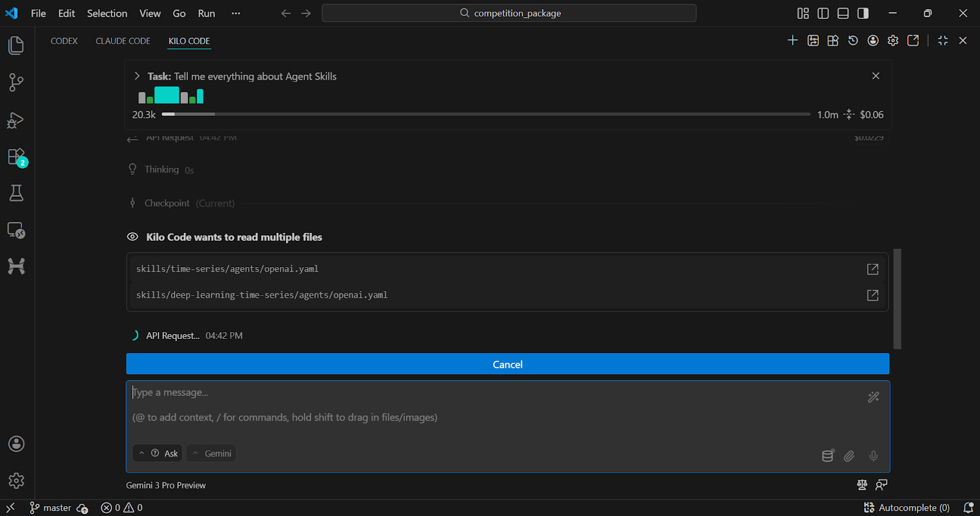
Task: Close the Kilo Code panel
Action: pos(963,40)
